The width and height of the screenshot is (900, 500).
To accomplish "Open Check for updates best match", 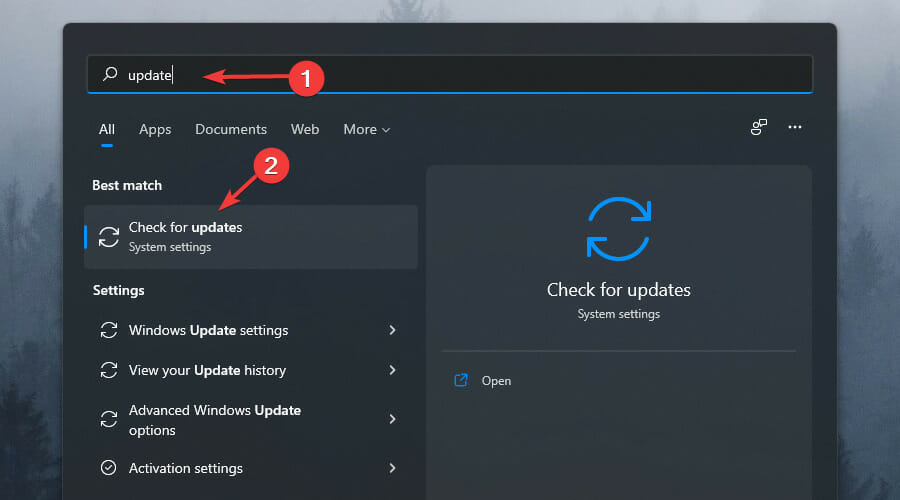I will point(251,237).
